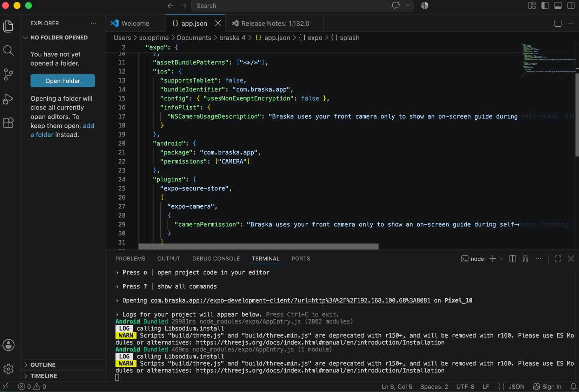Open the Search view in activity bar
Screen dimensions: 579x392
pyautogui.click(x=8, y=51)
